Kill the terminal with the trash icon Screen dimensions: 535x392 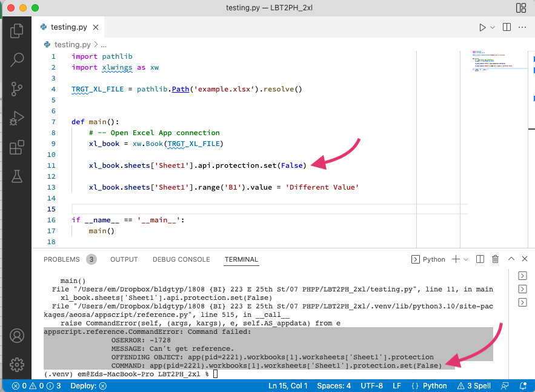tap(495, 259)
